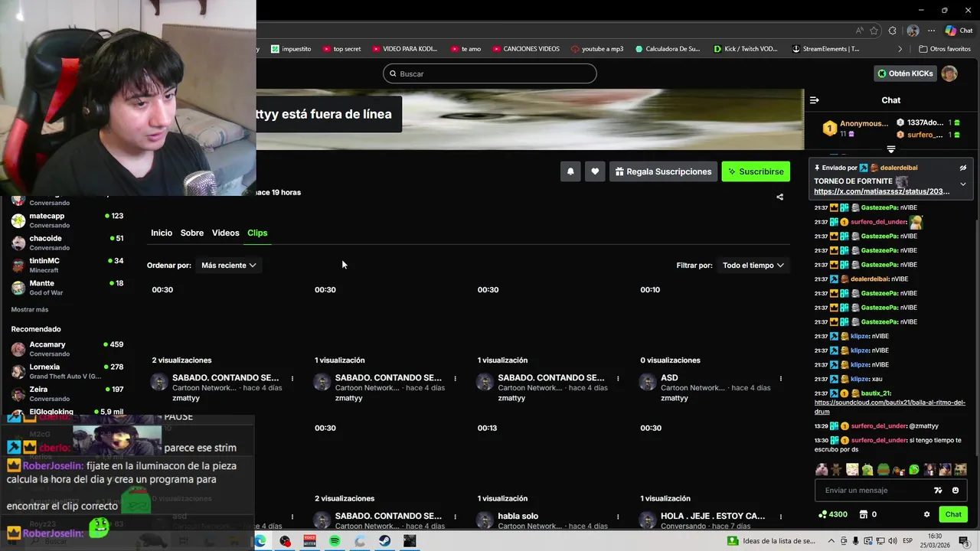Image resolution: width=980 pixels, height=551 pixels.
Task: Click Mostrar más in the sidebar
Action: pos(30,310)
